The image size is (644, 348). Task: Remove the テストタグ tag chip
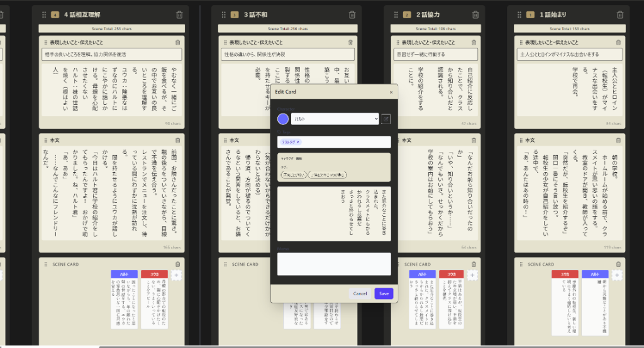point(298,142)
